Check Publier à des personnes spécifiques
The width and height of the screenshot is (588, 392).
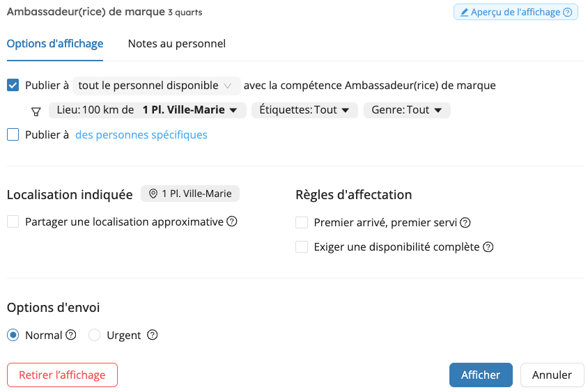pos(13,134)
